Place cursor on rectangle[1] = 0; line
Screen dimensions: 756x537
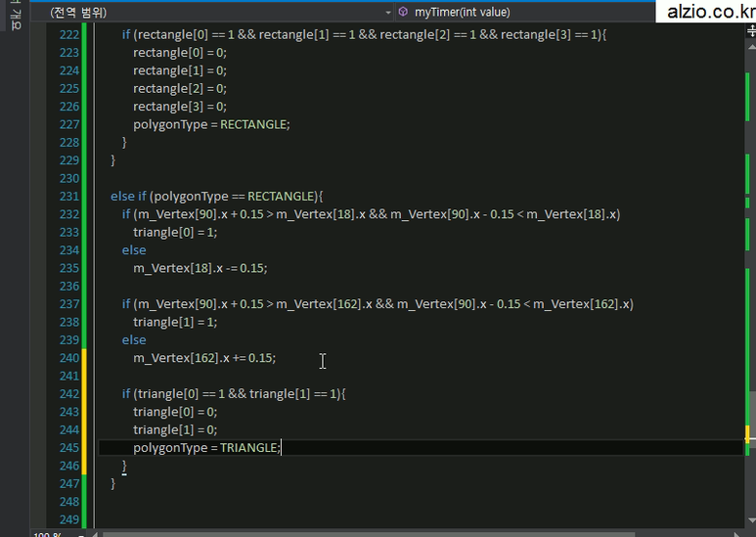click(180, 70)
